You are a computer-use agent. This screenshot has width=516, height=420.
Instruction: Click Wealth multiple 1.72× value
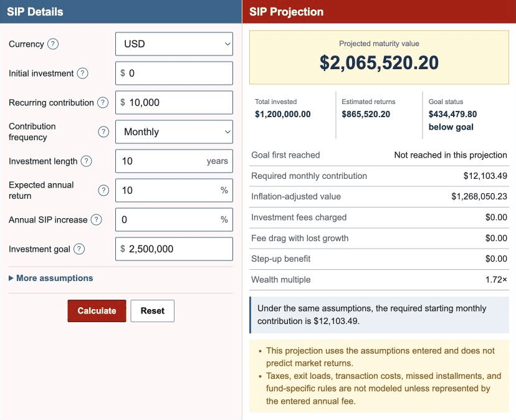[496, 280]
